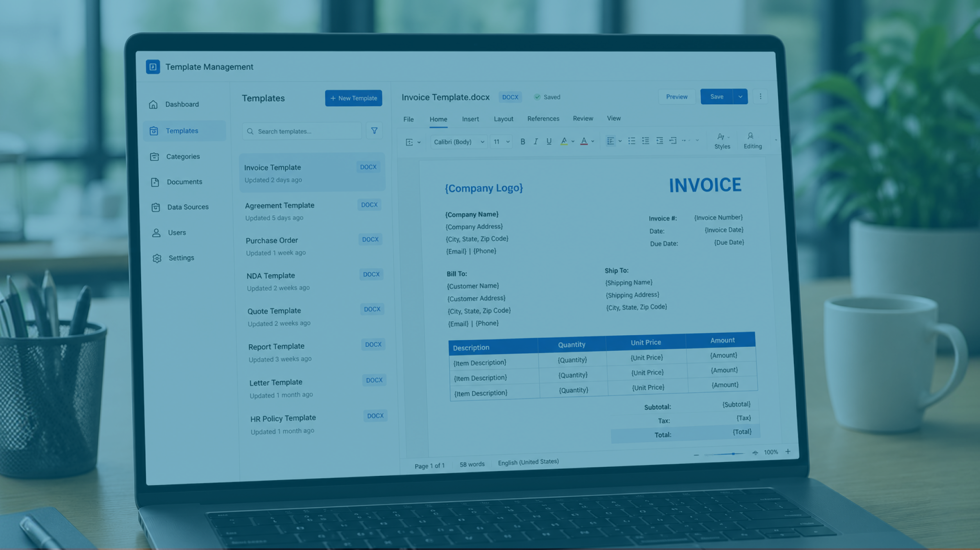980x550 pixels.
Task: Zoom in with the plus icon
Action: pyautogui.click(x=788, y=451)
